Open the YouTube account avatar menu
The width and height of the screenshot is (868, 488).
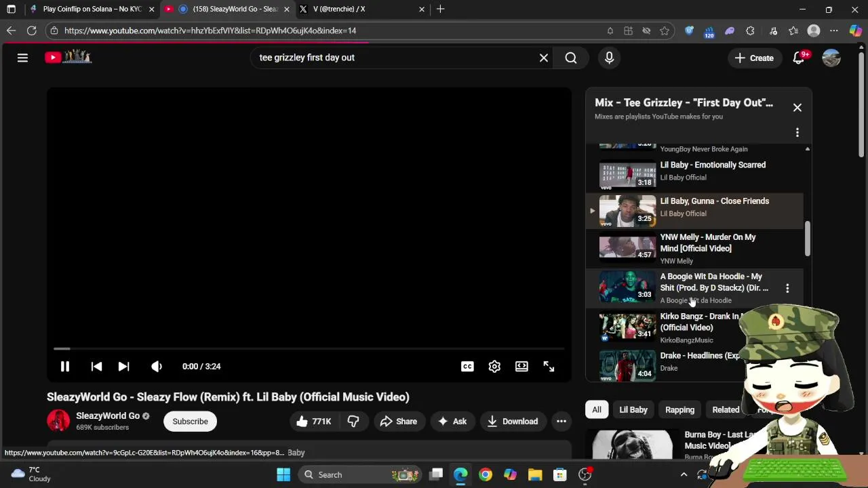(831, 58)
